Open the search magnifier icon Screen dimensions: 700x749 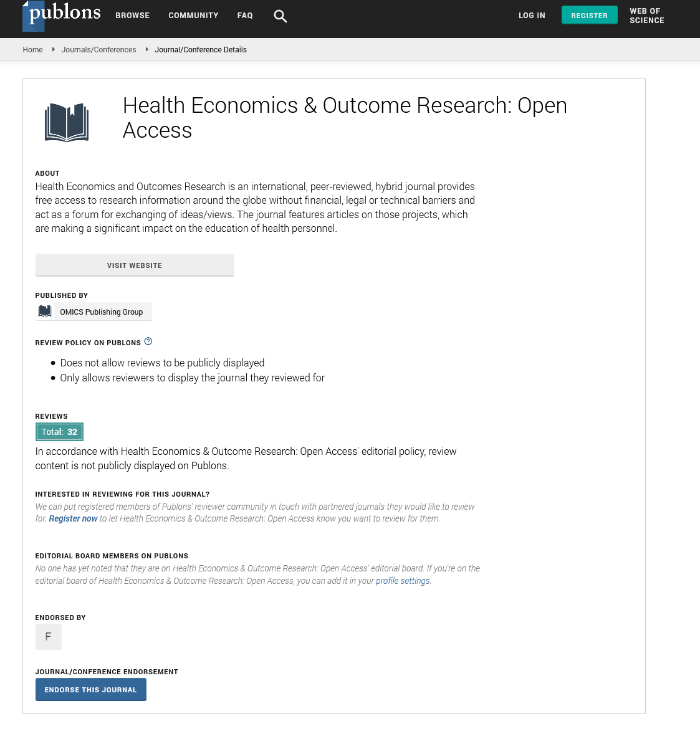click(x=280, y=16)
